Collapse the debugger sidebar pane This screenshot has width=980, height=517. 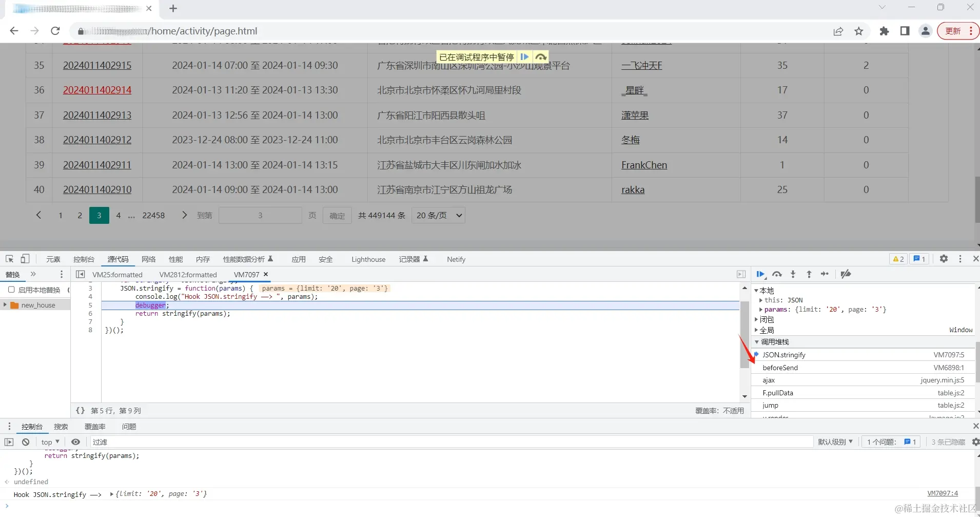pos(741,274)
